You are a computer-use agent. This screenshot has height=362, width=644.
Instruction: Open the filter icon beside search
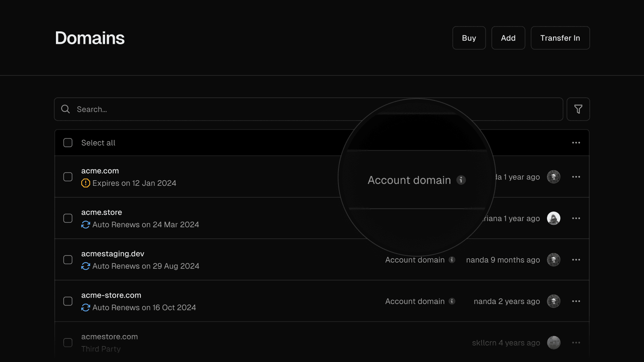pyautogui.click(x=578, y=109)
